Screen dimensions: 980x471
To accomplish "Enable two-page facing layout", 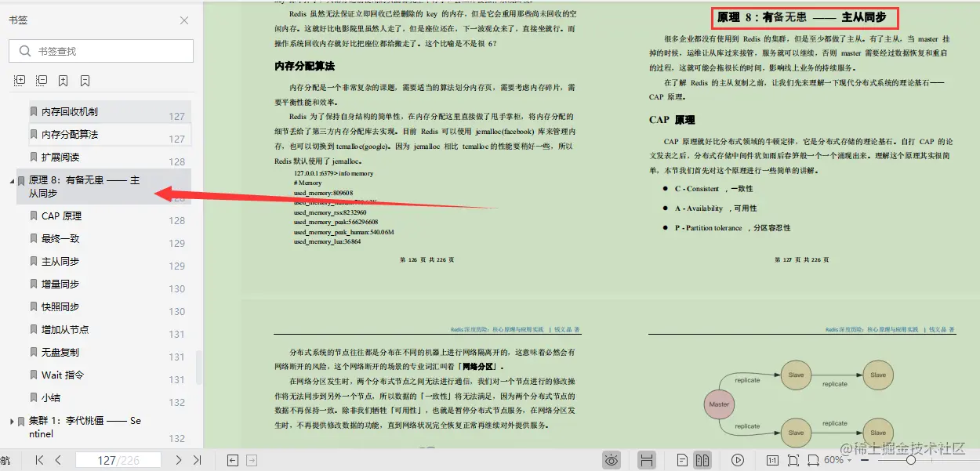I will [703, 460].
